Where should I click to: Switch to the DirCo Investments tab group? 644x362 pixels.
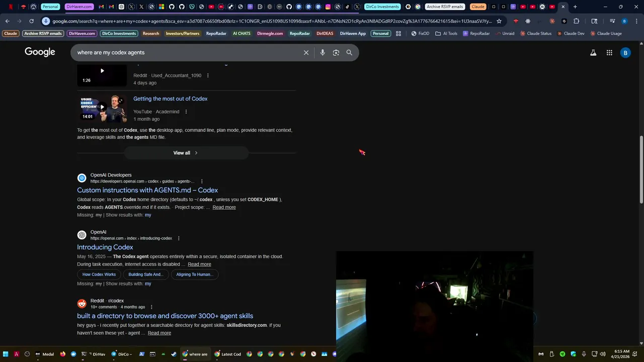[383, 7]
